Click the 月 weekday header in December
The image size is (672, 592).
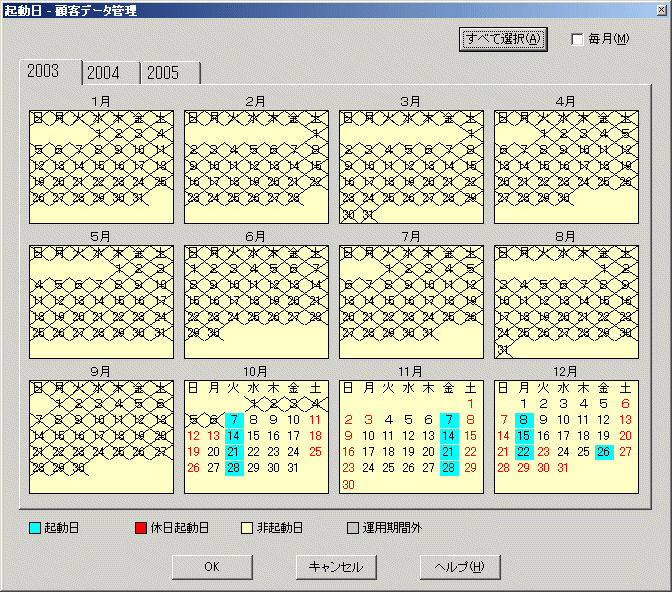[523, 388]
